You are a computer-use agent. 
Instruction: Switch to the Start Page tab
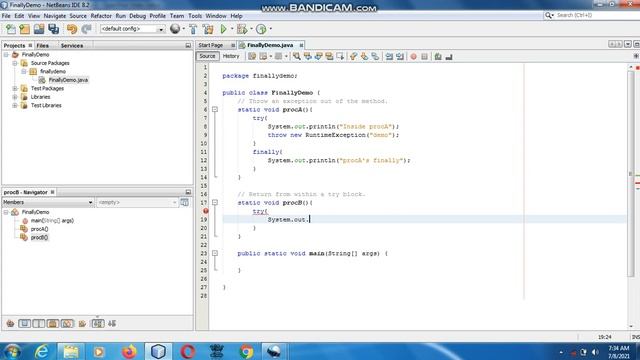211,45
